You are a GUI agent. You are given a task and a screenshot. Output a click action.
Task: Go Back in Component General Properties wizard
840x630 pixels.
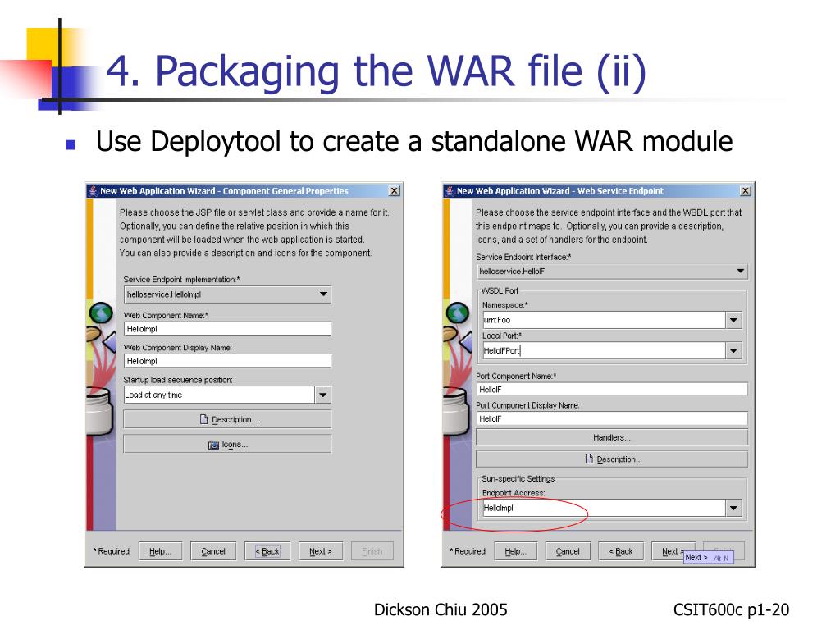(267, 551)
